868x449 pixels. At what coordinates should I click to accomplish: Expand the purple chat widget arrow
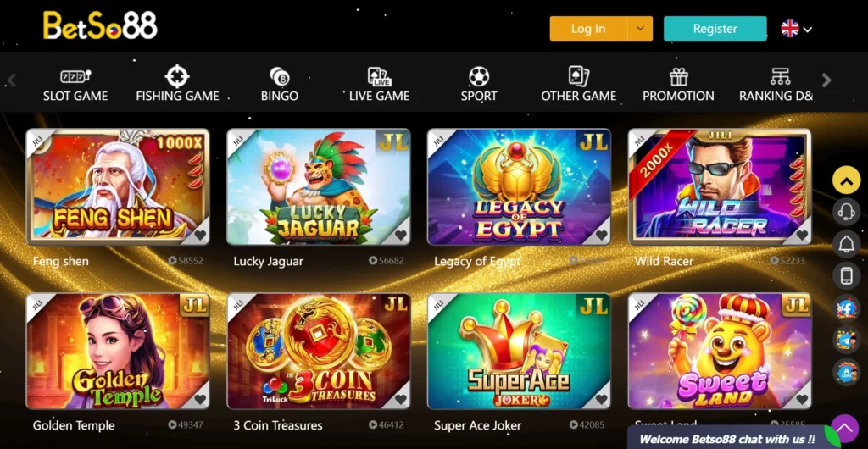pyautogui.click(x=844, y=428)
